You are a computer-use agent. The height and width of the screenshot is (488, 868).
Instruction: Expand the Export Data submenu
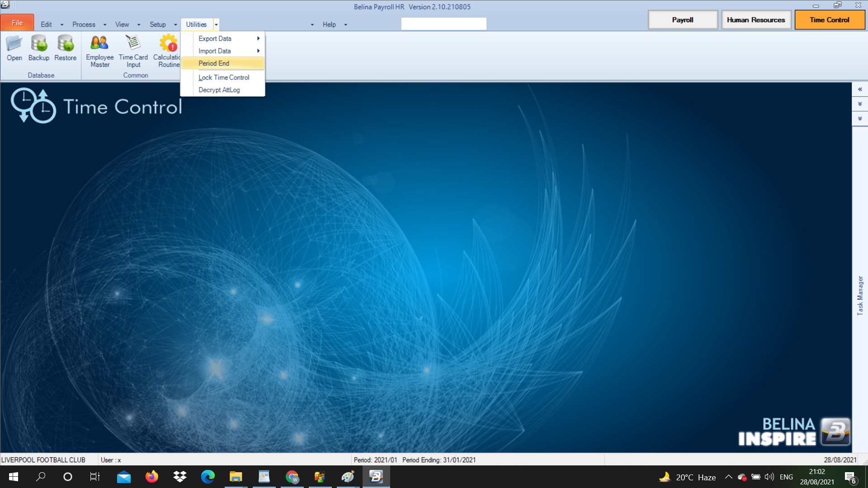(222, 38)
